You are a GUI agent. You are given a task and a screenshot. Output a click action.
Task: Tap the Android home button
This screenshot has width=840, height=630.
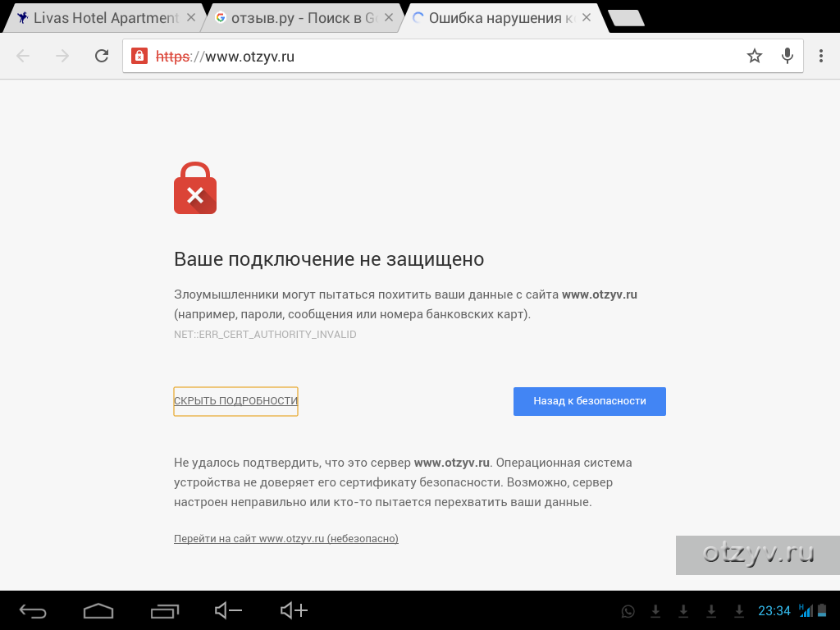[x=98, y=610]
